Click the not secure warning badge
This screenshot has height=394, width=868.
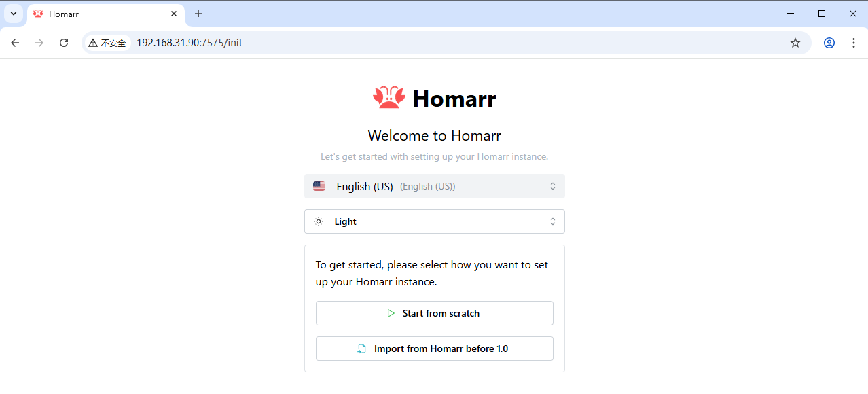point(107,43)
